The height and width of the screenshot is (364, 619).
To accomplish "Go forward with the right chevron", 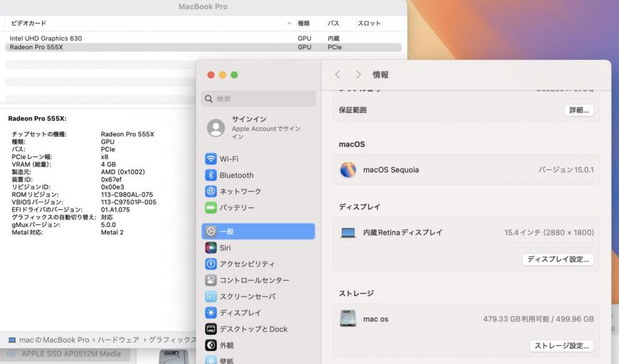I will [x=358, y=75].
